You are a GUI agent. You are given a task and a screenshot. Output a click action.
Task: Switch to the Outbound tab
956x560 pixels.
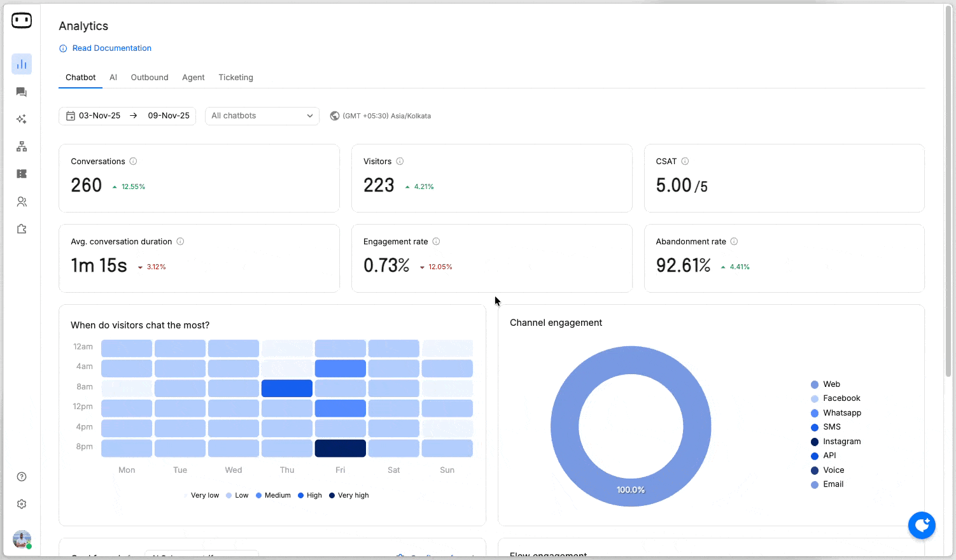pyautogui.click(x=150, y=78)
